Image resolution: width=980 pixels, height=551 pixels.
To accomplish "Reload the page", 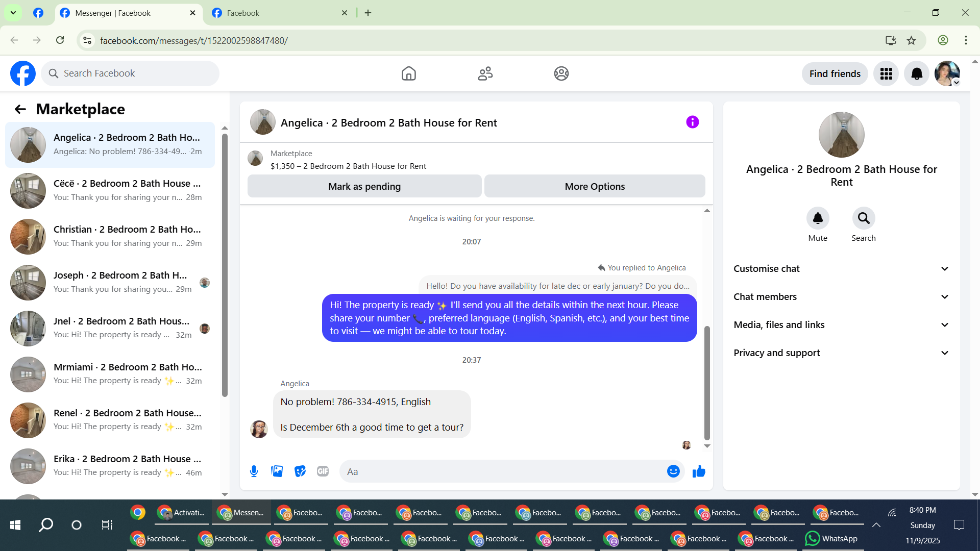I will pyautogui.click(x=60, y=40).
